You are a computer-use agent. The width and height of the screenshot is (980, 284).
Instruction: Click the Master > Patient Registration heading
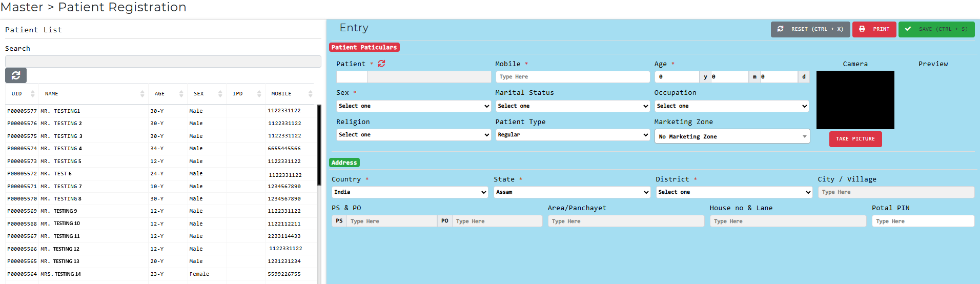pyautogui.click(x=93, y=7)
